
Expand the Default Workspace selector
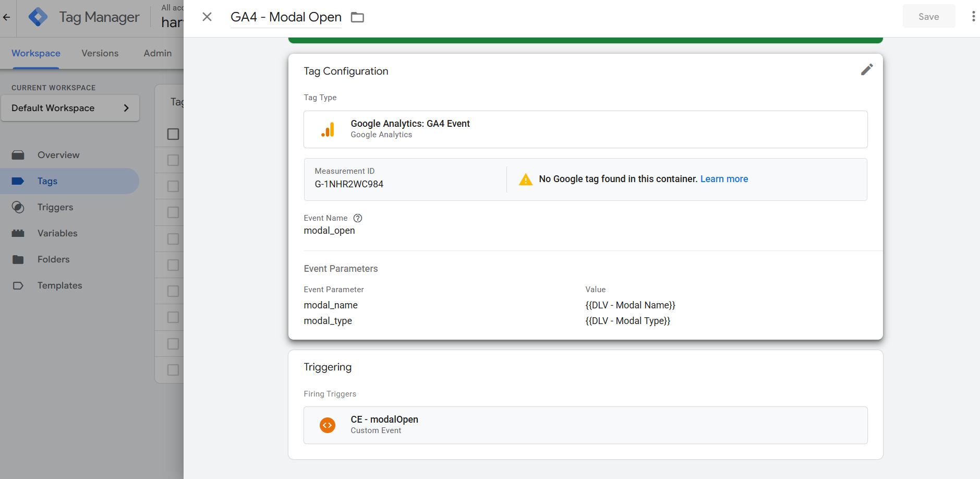click(x=70, y=108)
